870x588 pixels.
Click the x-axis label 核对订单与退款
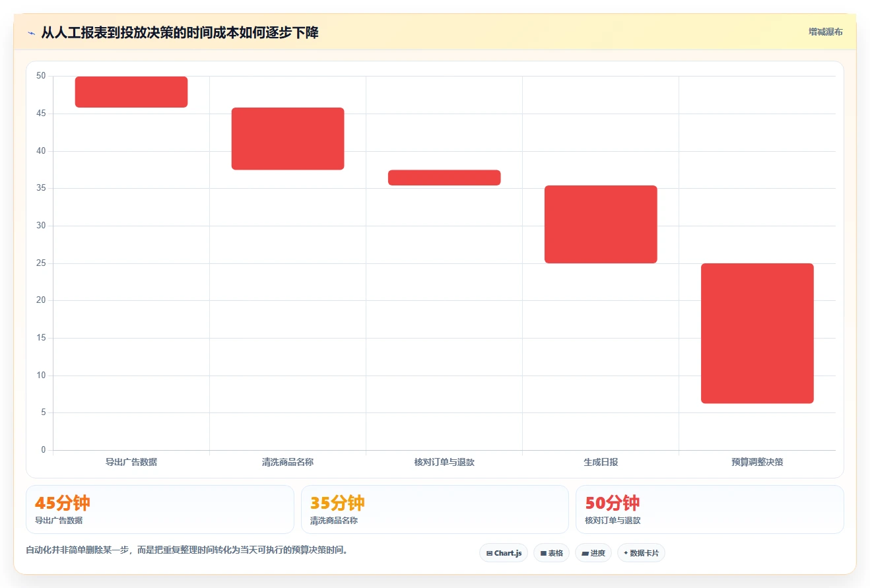444,462
